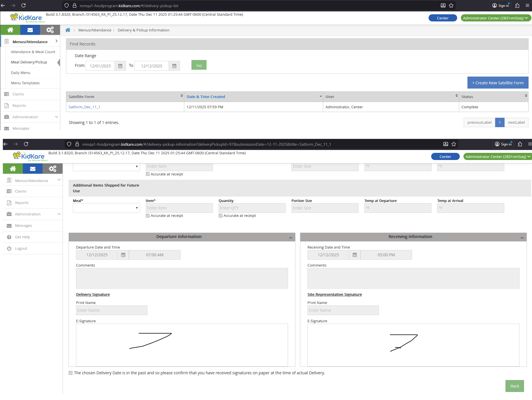The height and width of the screenshot is (400, 532).
Task: Toggle Accurate at receipt under Quantity
Action: point(221,216)
